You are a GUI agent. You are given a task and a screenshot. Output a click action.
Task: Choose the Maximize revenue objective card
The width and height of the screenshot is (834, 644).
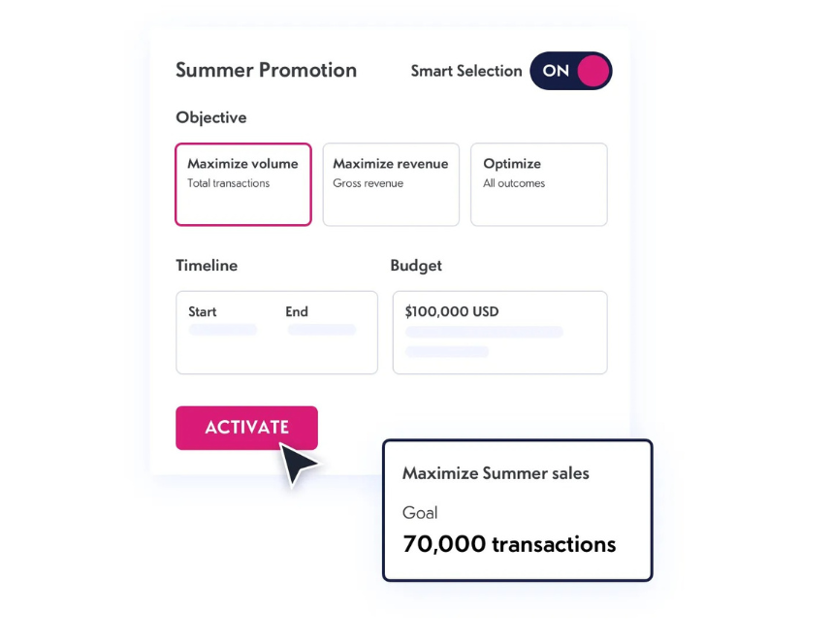click(x=391, y=184)
